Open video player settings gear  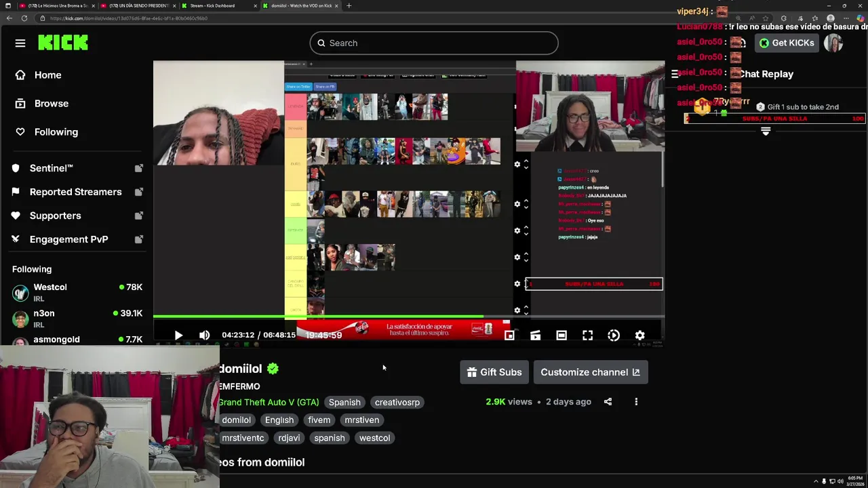click(639, 335)
